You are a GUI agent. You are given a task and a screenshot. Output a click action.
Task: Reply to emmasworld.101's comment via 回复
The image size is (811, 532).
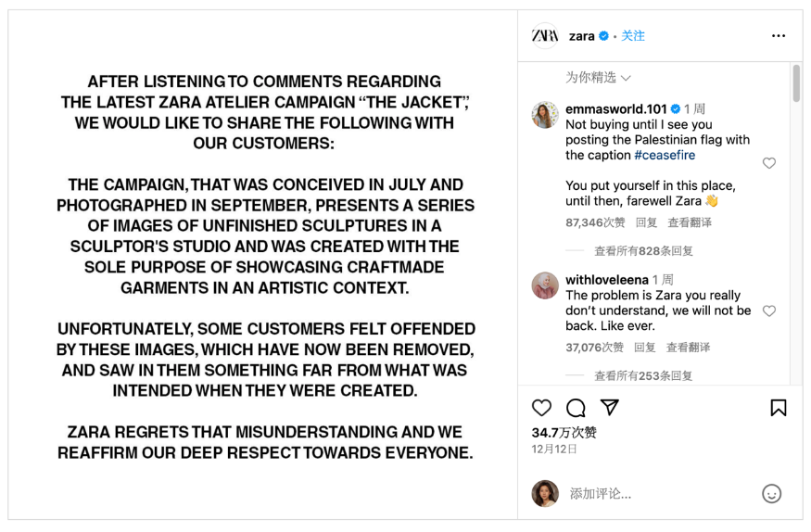[x=646, y=222]
